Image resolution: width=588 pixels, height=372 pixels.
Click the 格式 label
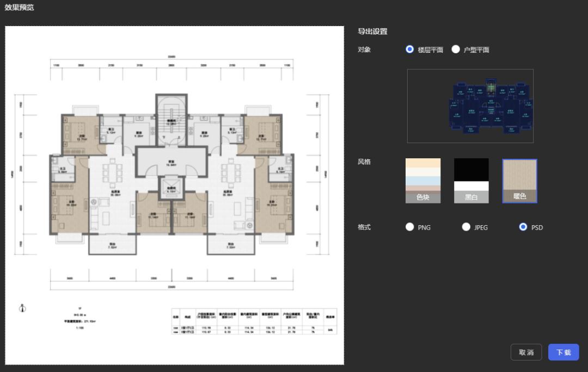pyautogui.click(x=364, y=227)
